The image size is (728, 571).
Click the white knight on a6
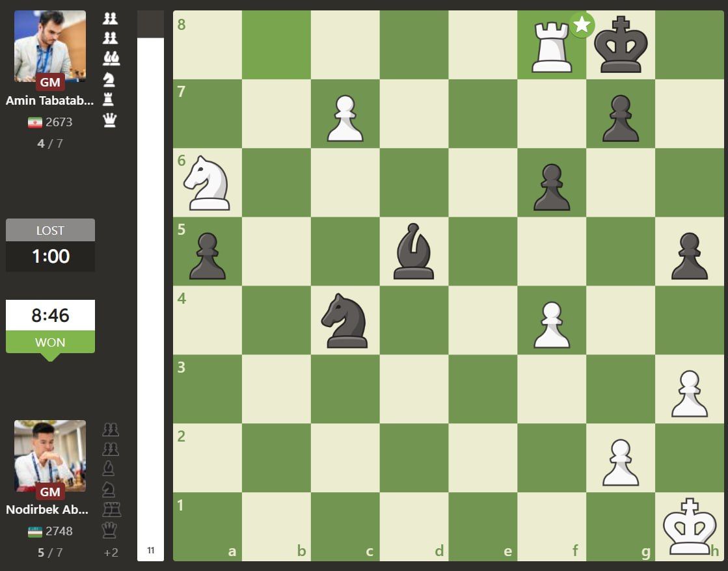coord(207,183)
